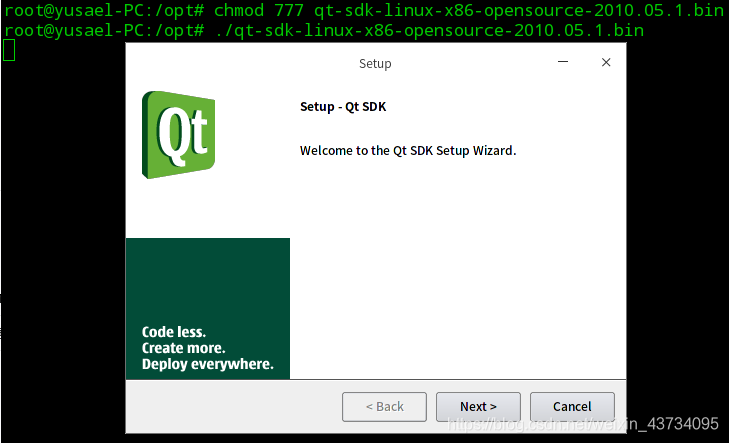Click the 'Deploy everywhere.' slogan line
Screen dimensions: 729x443
pyautogui.click(x=207, y=364)
